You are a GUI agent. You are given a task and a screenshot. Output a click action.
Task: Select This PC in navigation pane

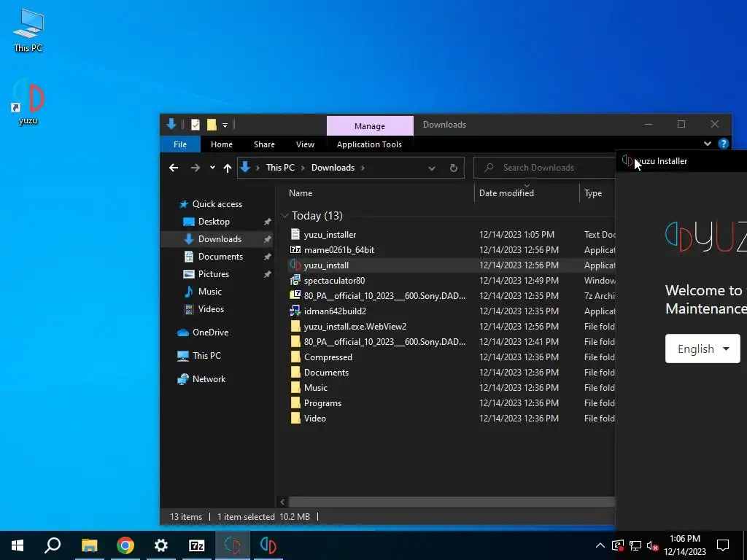point(206,356)
